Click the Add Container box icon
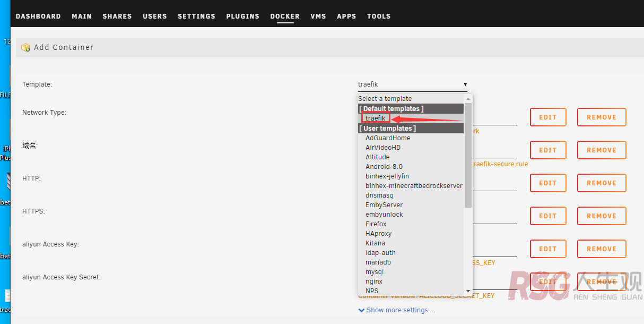Screen dimensions: 644x324 click(x=25, y=47)
